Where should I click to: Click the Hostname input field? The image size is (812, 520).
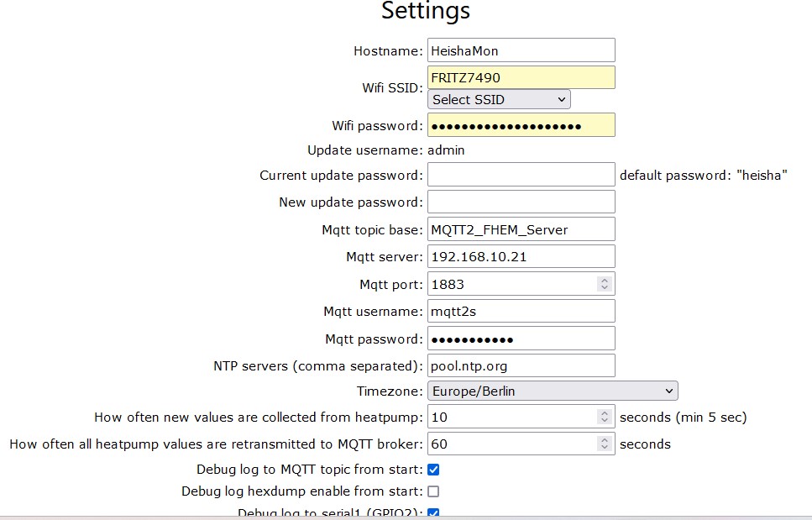tap(521, 50)
